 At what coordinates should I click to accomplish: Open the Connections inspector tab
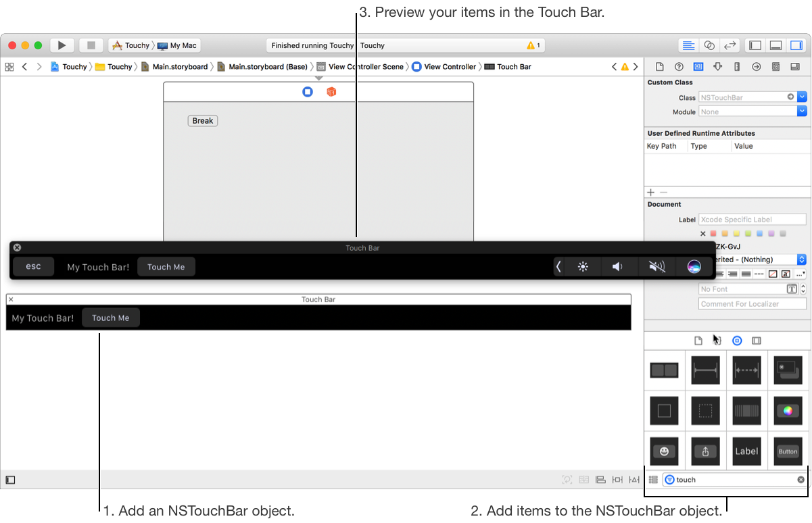tap(757, 67)
